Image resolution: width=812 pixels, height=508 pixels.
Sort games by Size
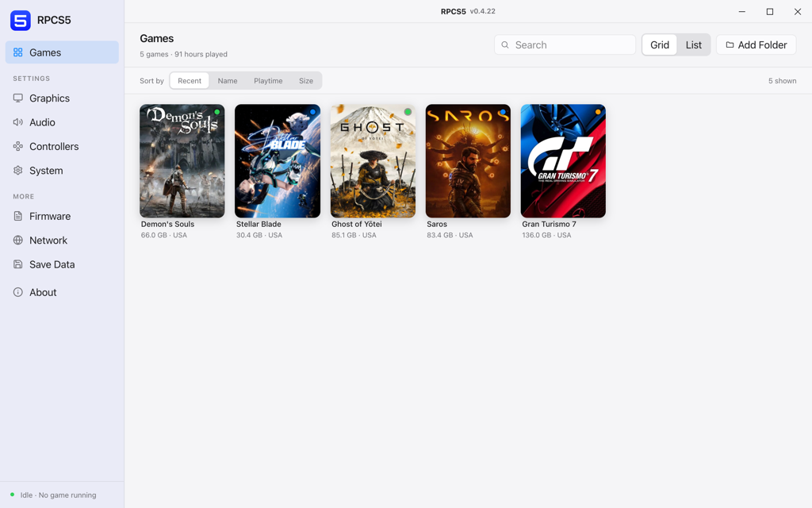tap(306, 81)
